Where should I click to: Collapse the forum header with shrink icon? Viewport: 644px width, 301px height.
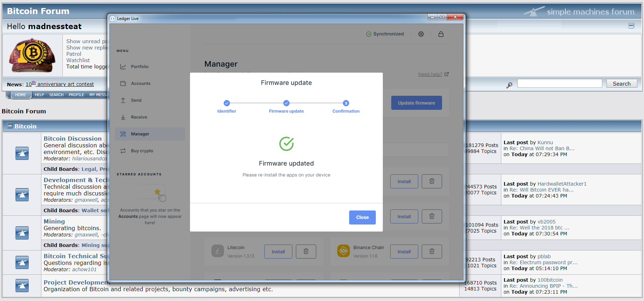tap(631, 26)
